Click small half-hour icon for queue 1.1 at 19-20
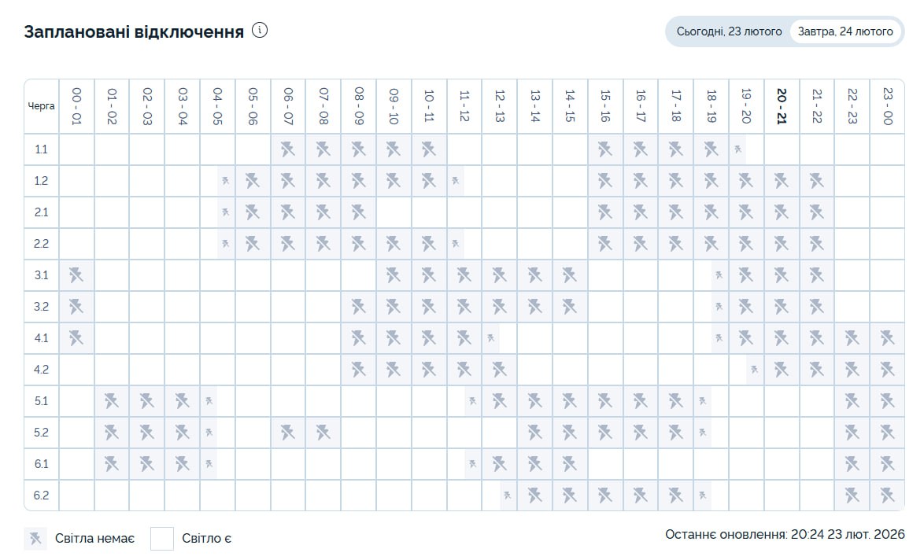Image resolution: width=924 pixels, height=560 pixels. point(738,149)
